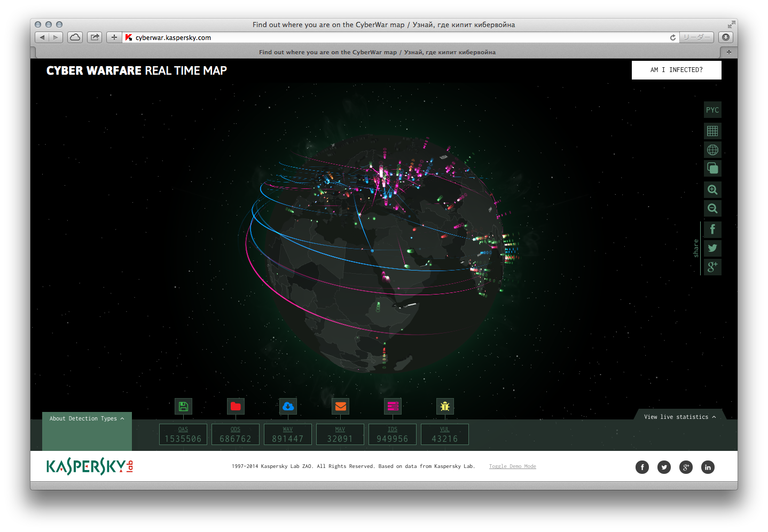Image resolution: width=768 pixels, height=532 pixels.
Task: Click the Toggle Demo Mode link
Action: pyautogui.click(x=513, y=466)
